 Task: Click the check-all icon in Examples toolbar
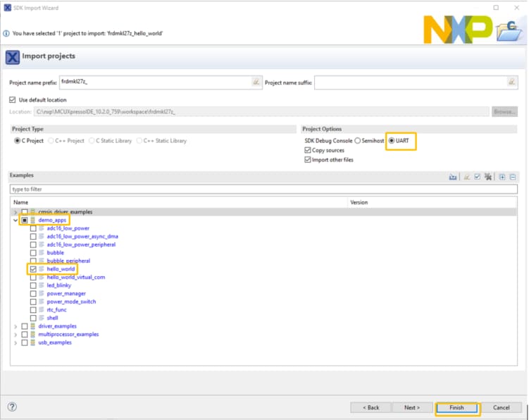477,177
